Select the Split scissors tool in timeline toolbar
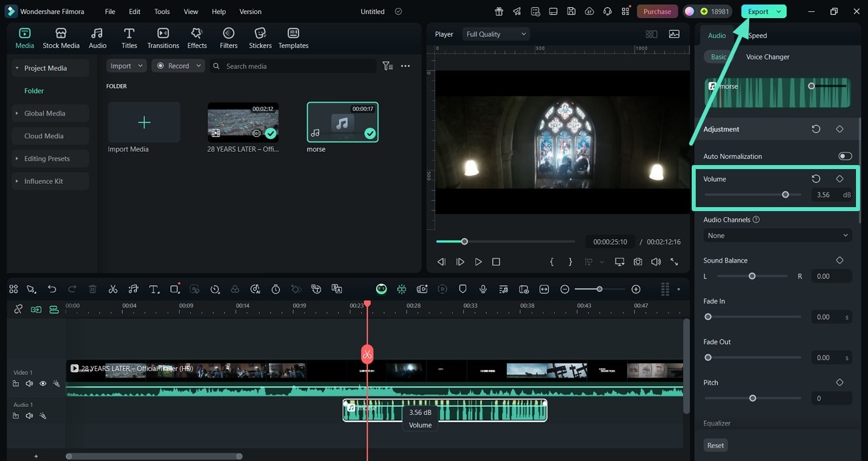868x461 pixels. (x=113, y=289)
